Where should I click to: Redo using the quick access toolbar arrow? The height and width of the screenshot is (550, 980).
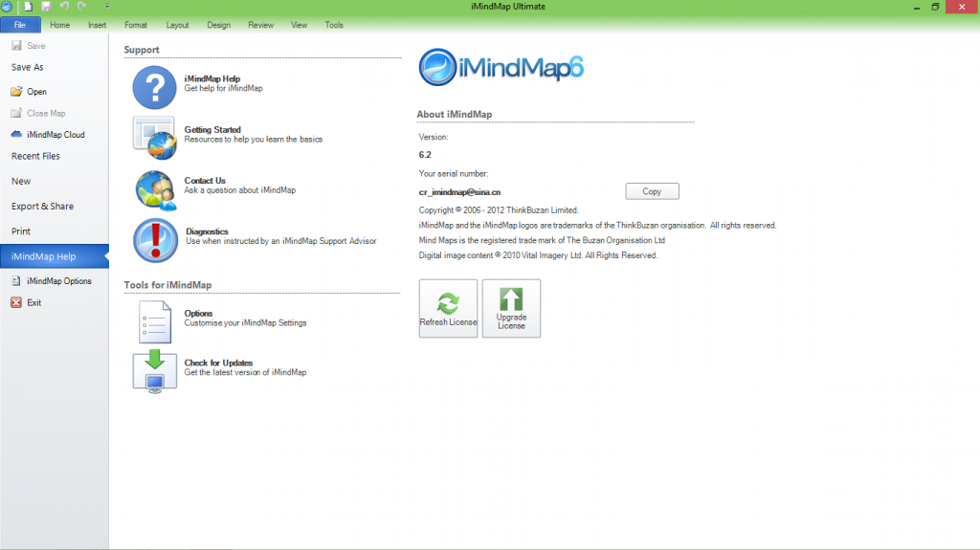click(82, 7)
